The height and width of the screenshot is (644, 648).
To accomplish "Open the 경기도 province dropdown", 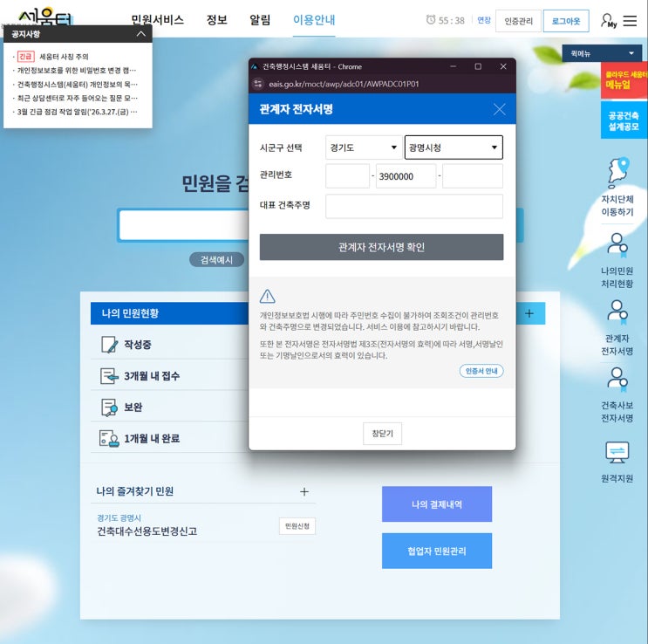I will [x=364, y=147].
